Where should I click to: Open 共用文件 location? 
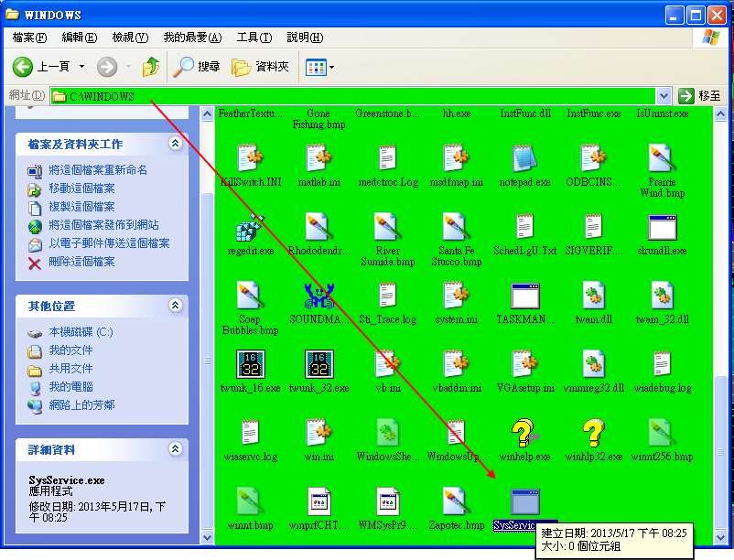pyautogui.click(x=70, y=369)
